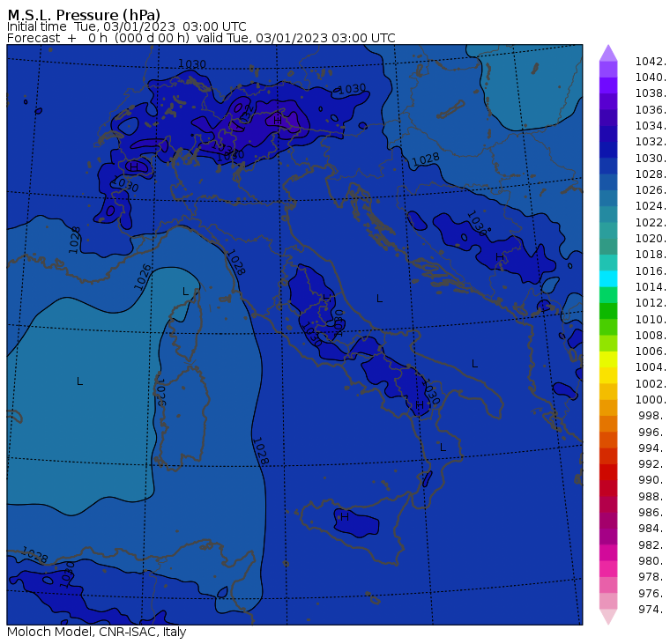Select the 'Initial time Tue, 03/01/2023 03:00 UTC' line

(126, 26)
